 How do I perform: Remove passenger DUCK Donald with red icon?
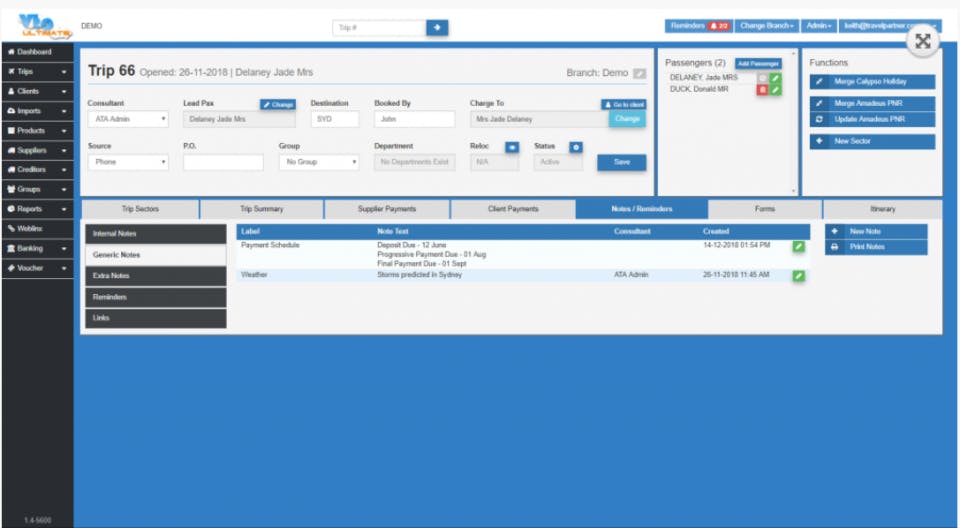(762, 89)
